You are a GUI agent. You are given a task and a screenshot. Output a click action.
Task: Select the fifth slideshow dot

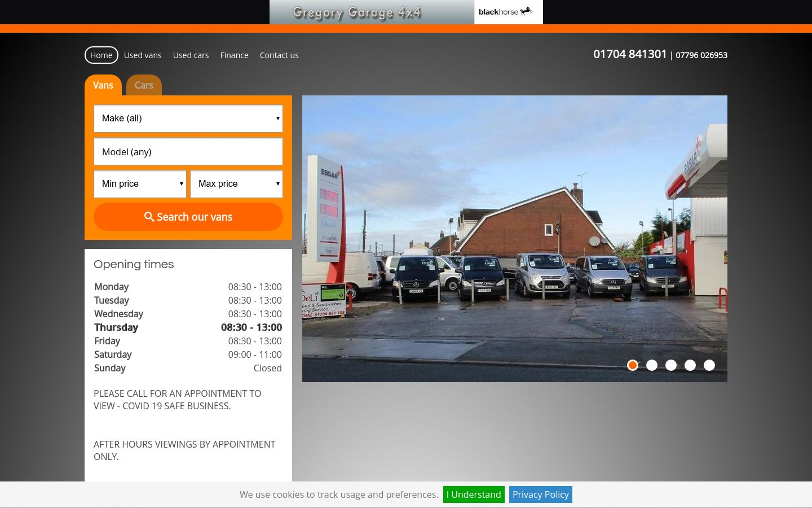(x=709, y=365)
